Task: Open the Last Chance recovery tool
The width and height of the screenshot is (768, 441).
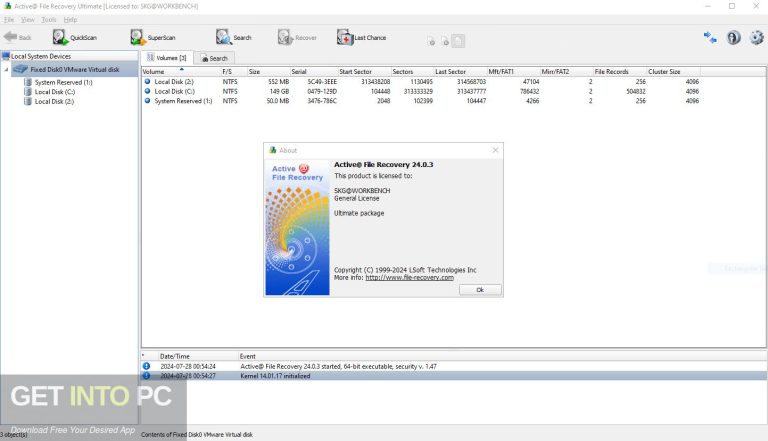Action: (361, 37)
